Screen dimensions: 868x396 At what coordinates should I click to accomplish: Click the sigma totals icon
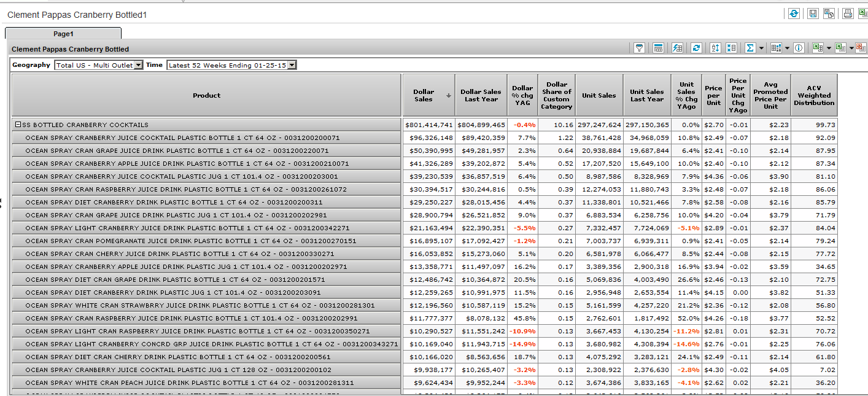750,48
